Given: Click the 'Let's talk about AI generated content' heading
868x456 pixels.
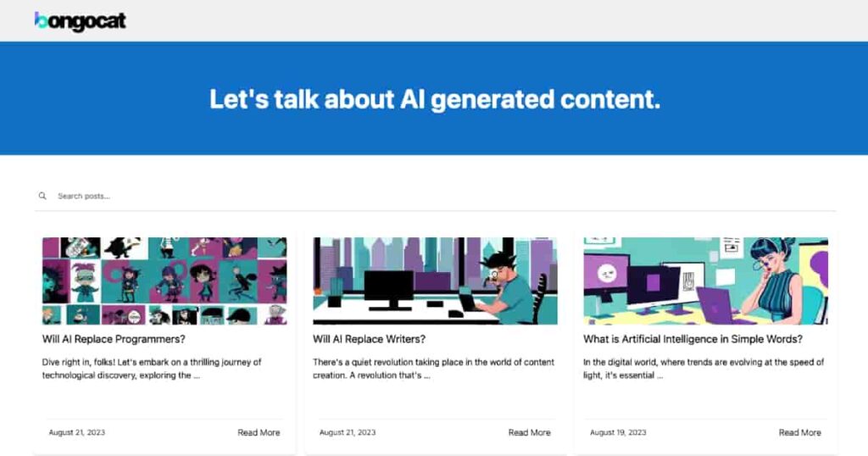Looking at the screenshot, I should [x=434, y=99].
